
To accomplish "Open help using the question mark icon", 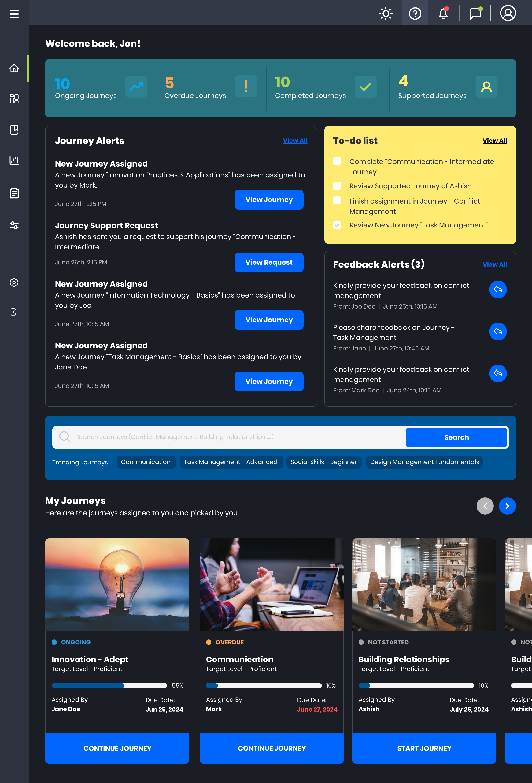I will tap(415, 13).
